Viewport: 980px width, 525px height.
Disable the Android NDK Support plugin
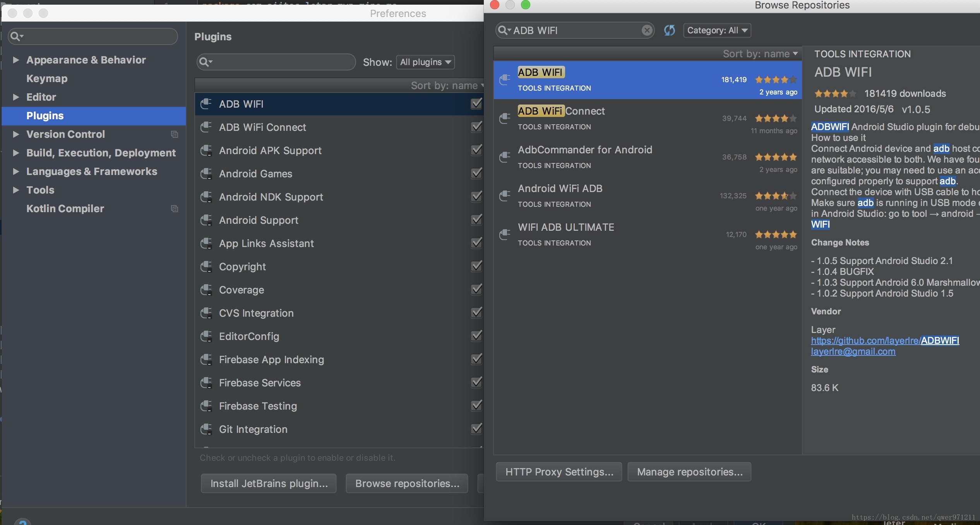tap(476, 196)
